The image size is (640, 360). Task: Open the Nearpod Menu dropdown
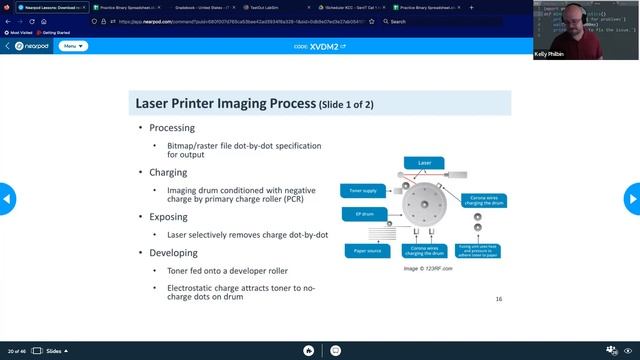[x=73, y=46]
